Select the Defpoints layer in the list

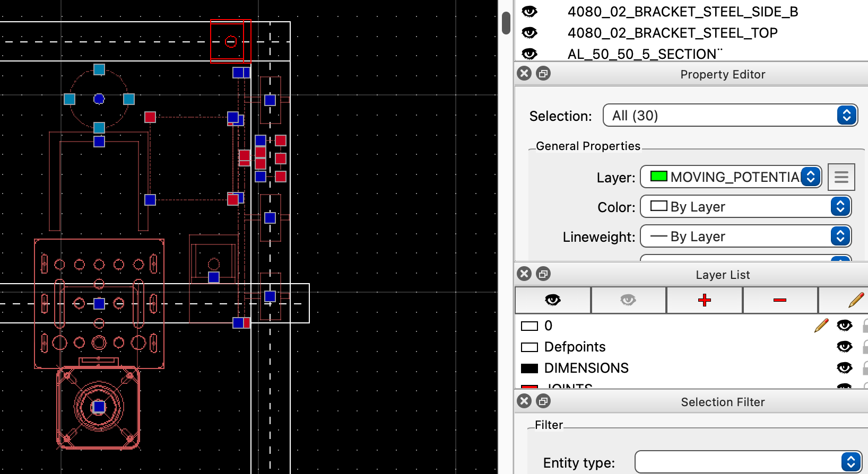[575, 347]
